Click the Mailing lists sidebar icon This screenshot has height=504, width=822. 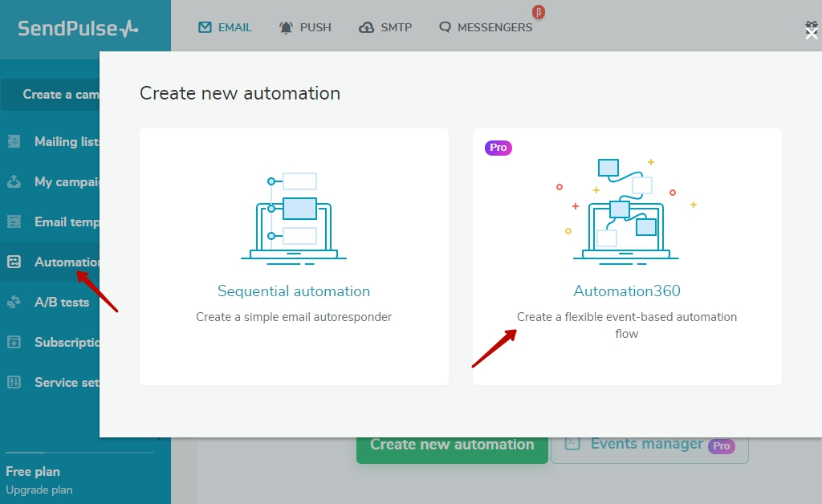[14, 141]
